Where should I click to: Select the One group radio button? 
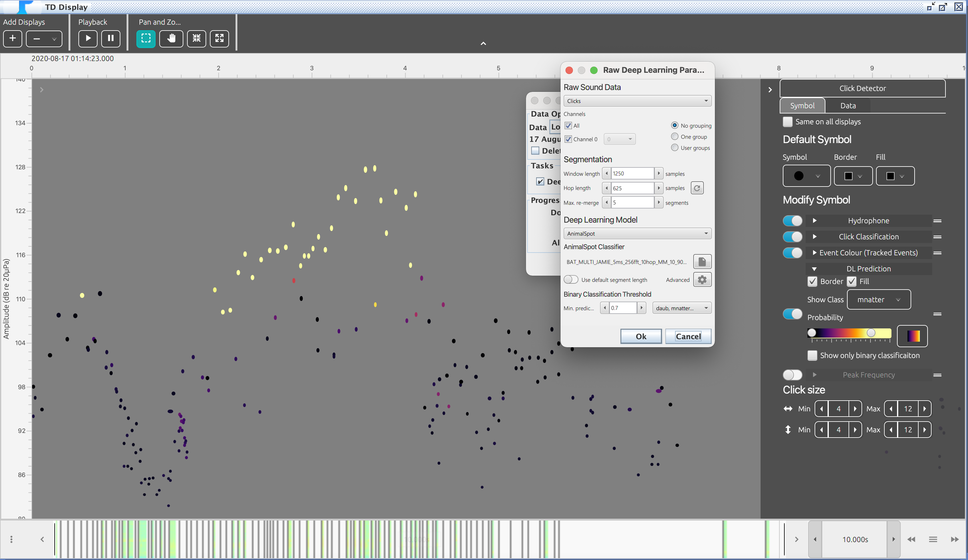coord(674,137)
